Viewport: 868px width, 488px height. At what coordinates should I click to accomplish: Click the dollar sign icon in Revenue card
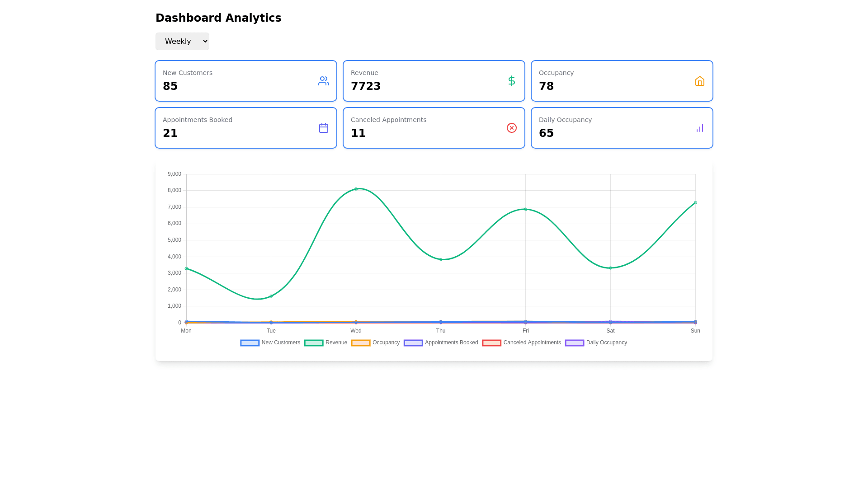(x=511, y=81)
